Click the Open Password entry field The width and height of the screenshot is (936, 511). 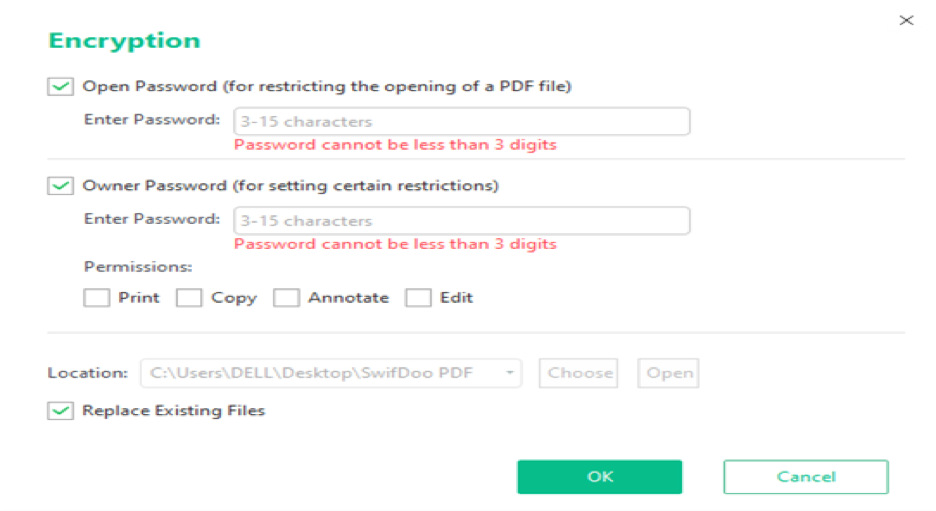click(x=461, y=122)
